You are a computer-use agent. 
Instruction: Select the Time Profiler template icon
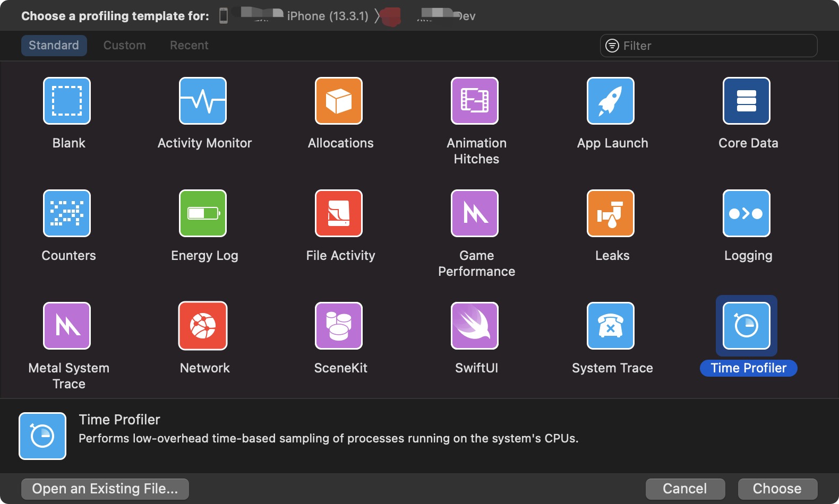747,326
